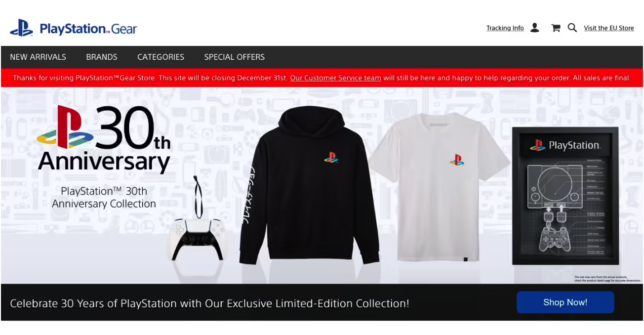644x335 pixels.
Task: Follow the Visit the EU Store link
Action: click(608, 28)
